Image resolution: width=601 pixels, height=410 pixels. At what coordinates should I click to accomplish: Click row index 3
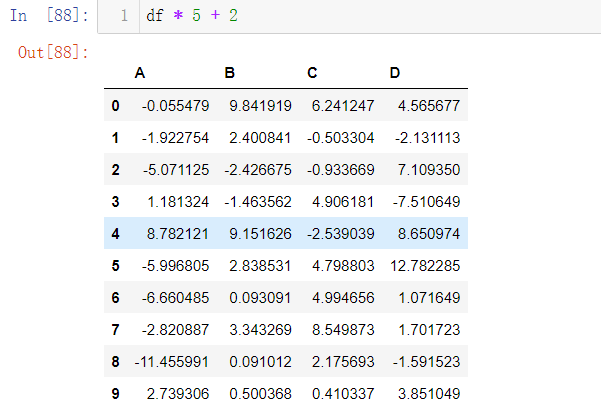pos(115,202)
